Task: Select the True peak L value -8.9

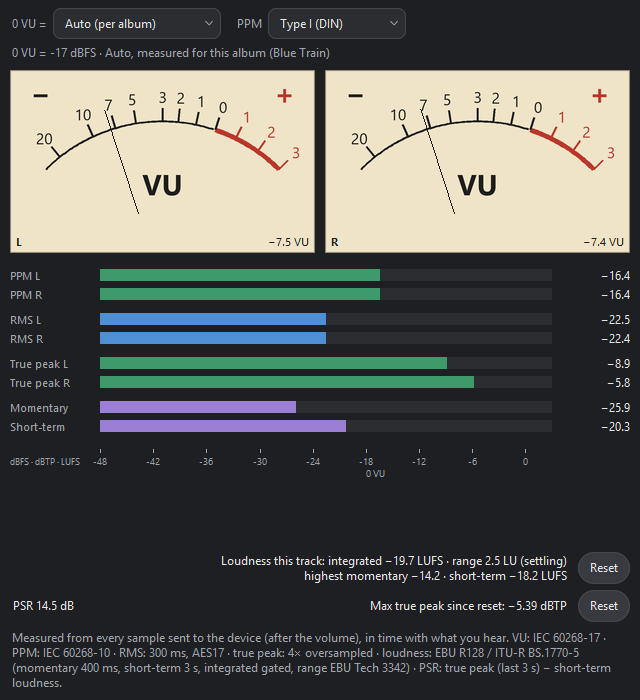Action: point(619,364)
